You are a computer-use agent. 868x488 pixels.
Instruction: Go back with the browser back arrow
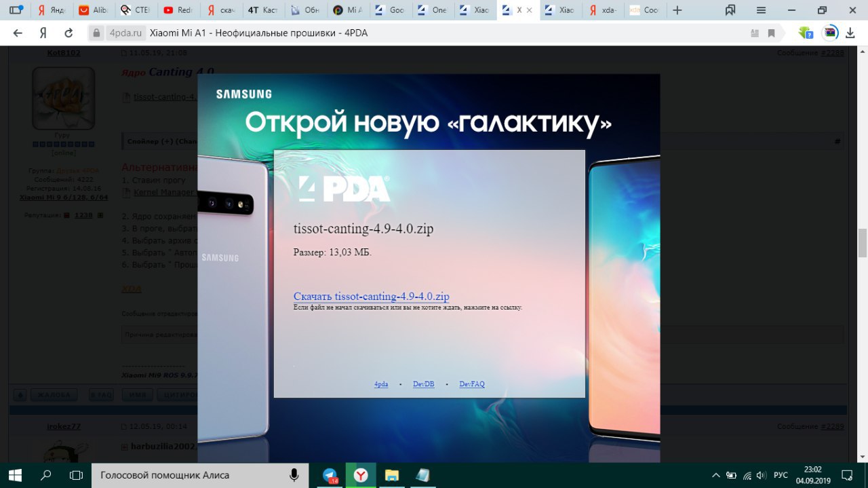(x=18, y=33)
